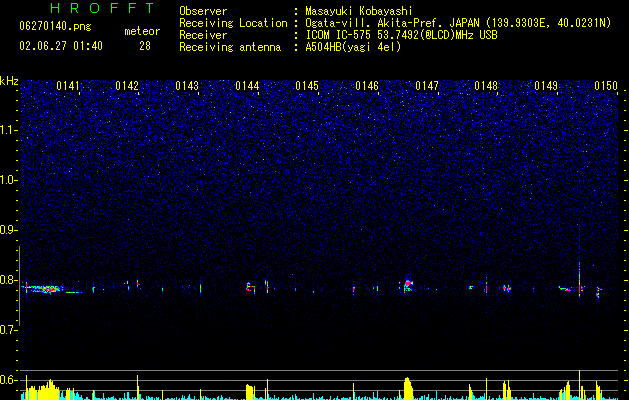Image resolution: width=629 pixels, height=400 pixels.
Task: Click the Receiving antenna label
Action: [x=230, y=47]
